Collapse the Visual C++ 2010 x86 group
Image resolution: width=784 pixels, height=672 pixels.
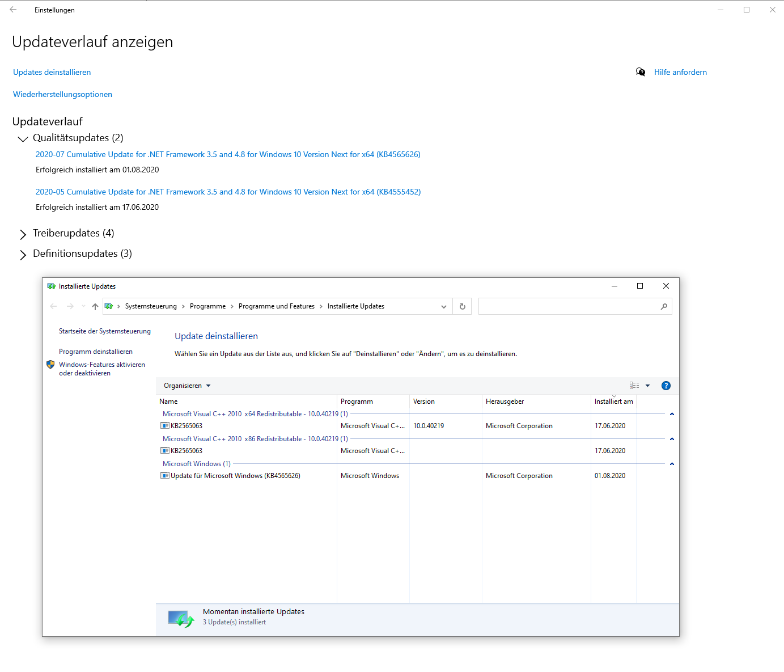(672, 439)
